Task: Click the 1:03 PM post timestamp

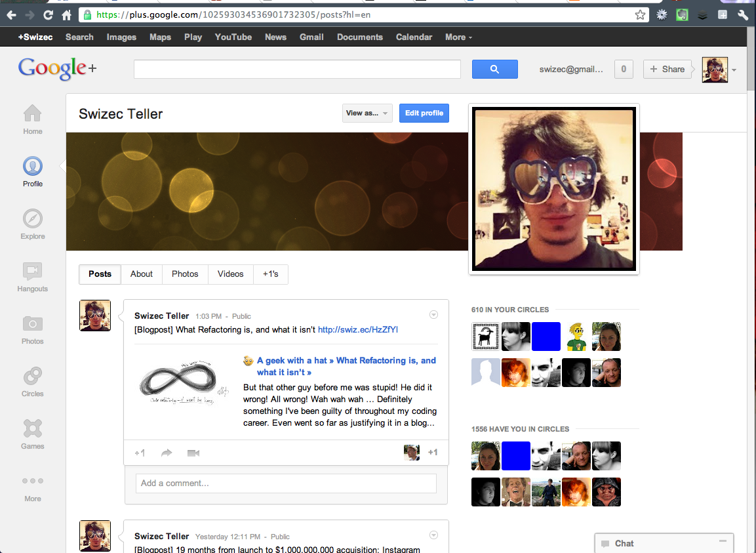Action: point(209,317)
